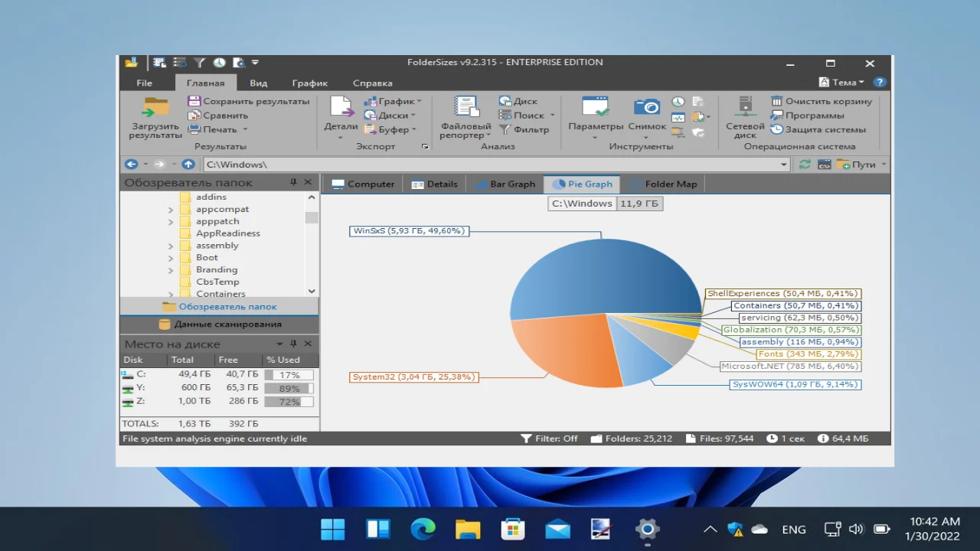The width and height of the screenshot is (980, 551).
Task: Click the clock scheduler icon in Инструменты
Action: [x=678, y=101]
